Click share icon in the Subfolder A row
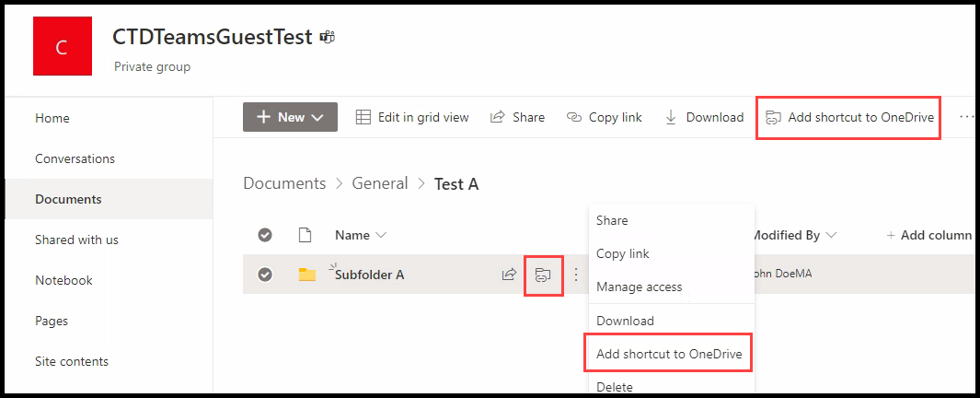This screenshot has height=398, width=980. (x=510, y=275)
